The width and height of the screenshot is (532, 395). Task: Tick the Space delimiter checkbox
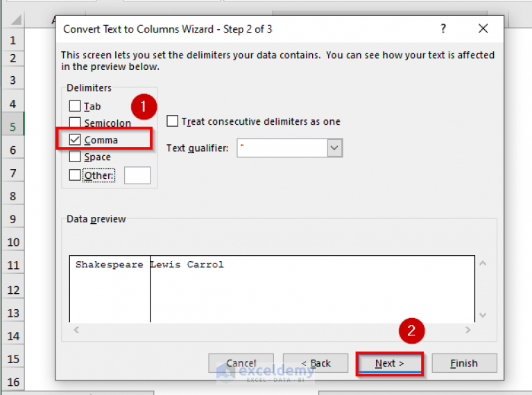point(75,157)
